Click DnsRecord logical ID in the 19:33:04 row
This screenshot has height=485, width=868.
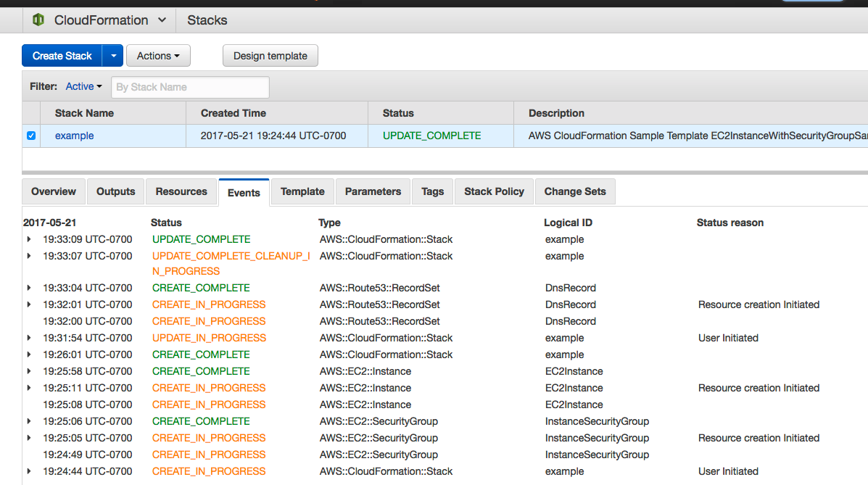point(570,288)
